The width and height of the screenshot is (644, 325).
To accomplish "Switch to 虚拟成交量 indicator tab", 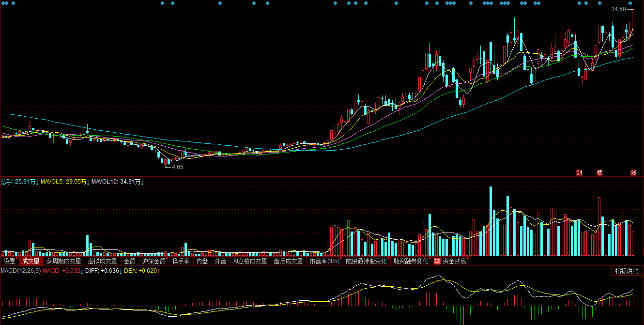I will click(102, 262).
